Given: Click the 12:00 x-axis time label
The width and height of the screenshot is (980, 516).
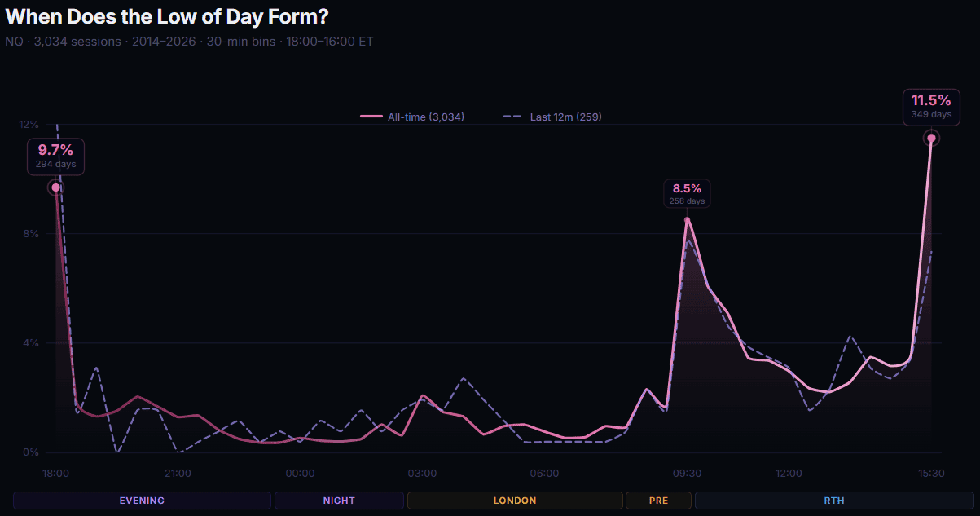Looking at the screenshot, I should 789,473.
